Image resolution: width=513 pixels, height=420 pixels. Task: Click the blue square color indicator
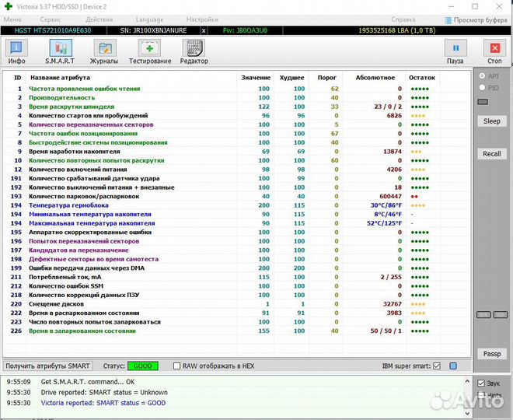click(x=453, y=366)
